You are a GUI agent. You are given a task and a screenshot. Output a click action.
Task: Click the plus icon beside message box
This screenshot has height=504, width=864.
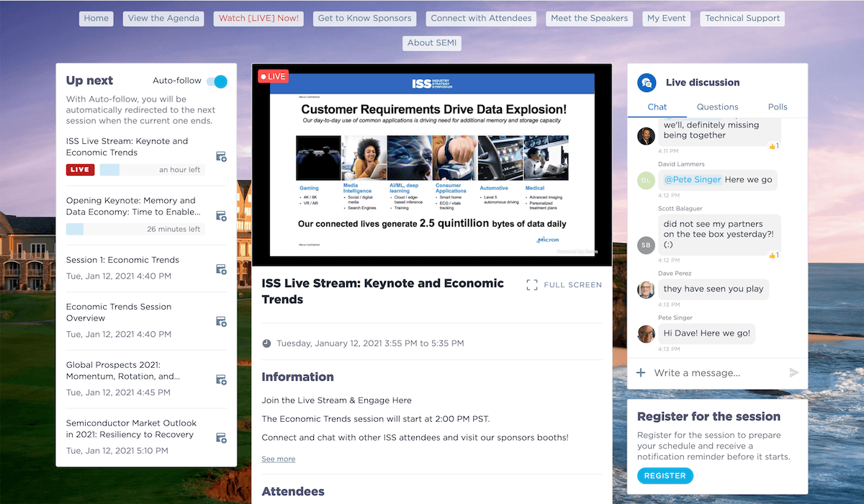[x=641, y=373]
